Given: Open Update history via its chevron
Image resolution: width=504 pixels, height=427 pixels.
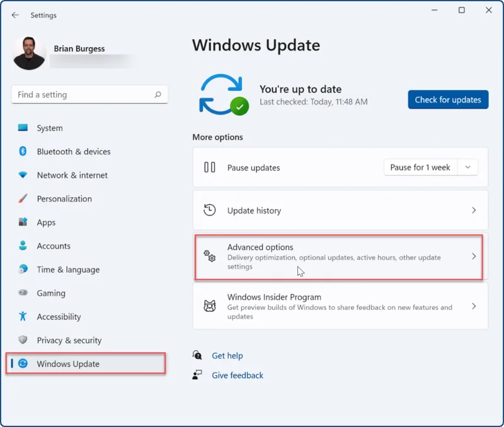Looking at the screenshot, I should coord(474,210).
